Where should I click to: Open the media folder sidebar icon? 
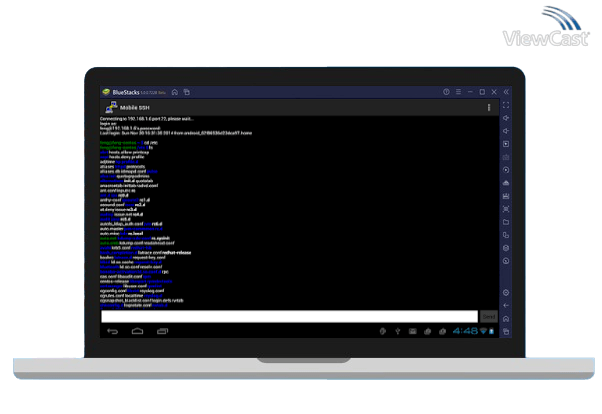(x=506, y=222)
